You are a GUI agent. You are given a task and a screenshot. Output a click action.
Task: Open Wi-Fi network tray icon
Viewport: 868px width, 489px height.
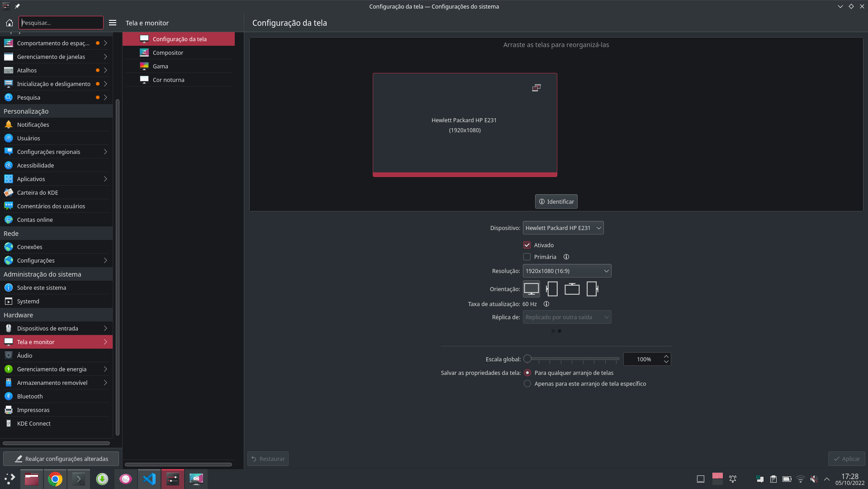(x=801, y=479)
